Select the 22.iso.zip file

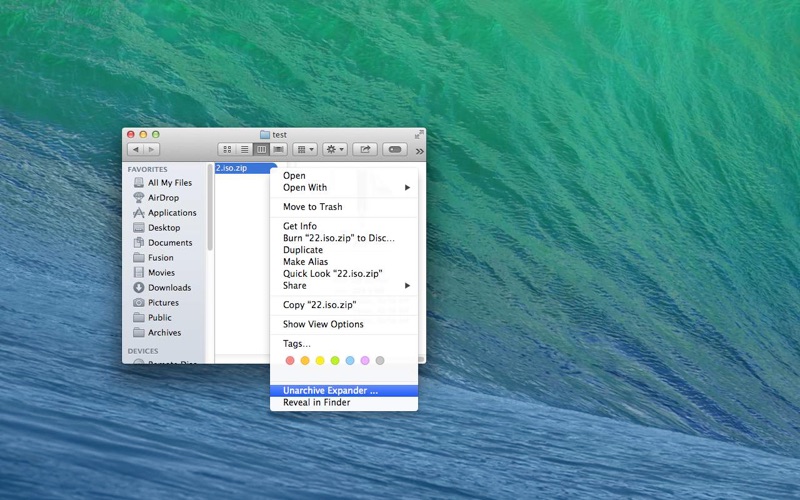tap(245, 168)
